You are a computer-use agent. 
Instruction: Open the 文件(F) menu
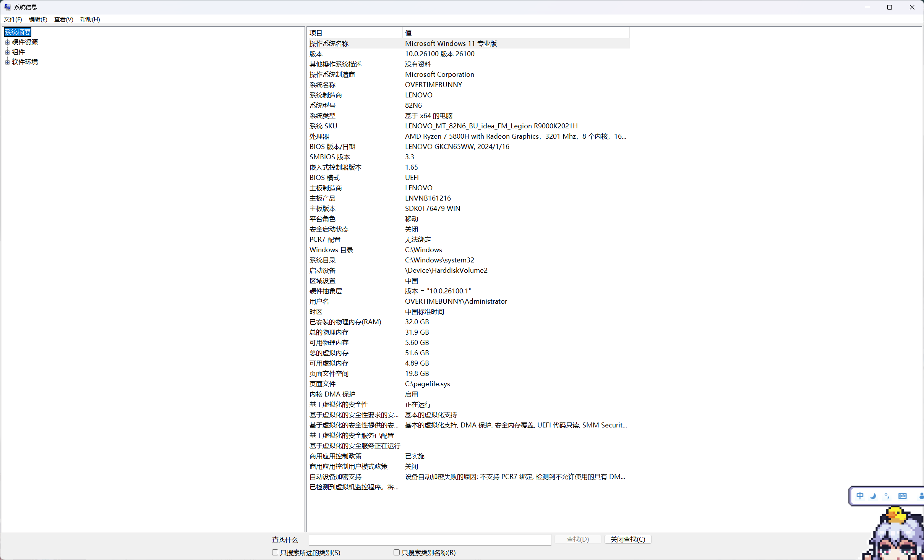[x=13, y=19]
